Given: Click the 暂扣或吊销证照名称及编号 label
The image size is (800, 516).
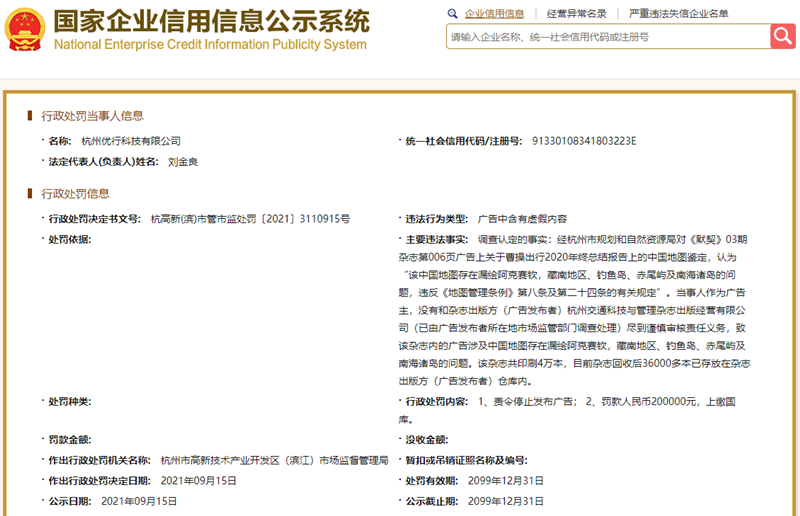Looking at the screenshot, I should (467, 460).
